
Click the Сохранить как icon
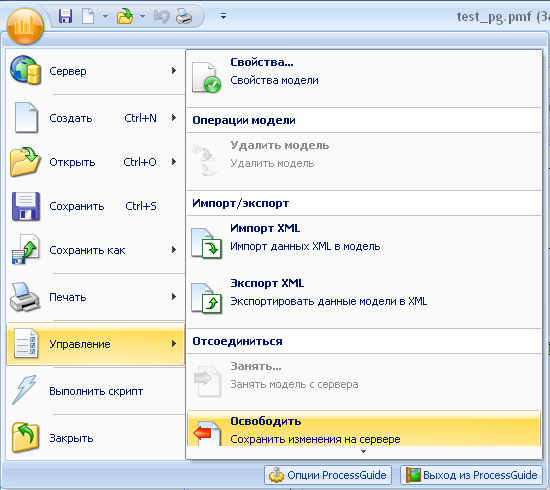(x=26, y=249)
